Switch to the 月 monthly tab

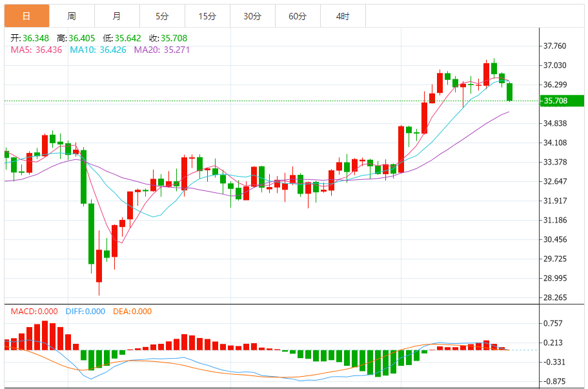click(117, 16)
